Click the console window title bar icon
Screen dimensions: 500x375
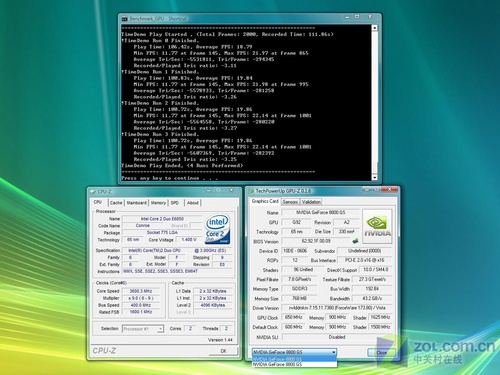click(x=124, y=19)
